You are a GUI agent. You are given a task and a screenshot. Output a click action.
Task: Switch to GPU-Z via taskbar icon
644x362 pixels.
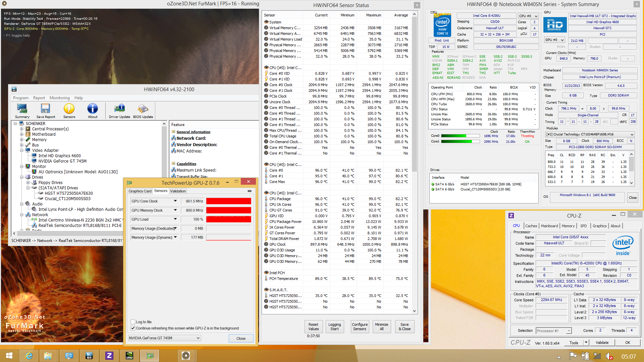150,356
